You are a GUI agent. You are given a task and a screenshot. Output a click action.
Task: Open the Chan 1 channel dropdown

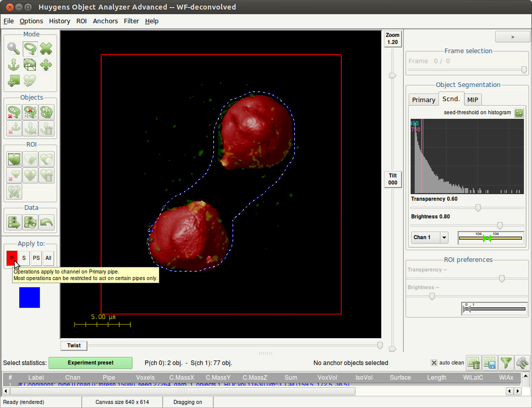pyautogui.click(x=444, y=237)
